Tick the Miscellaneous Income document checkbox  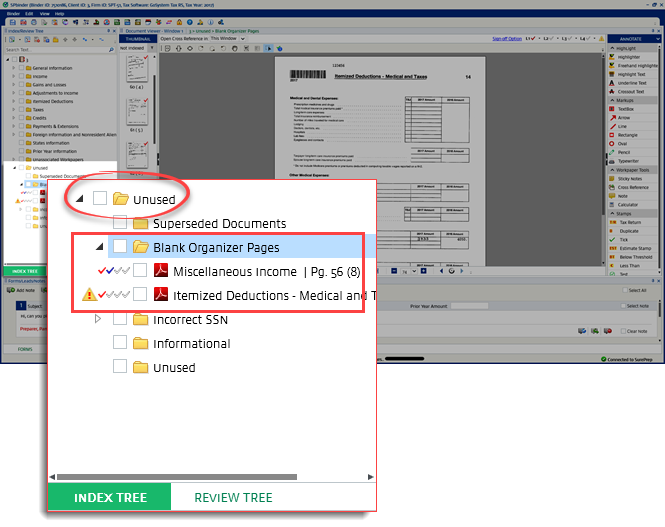pos(140,271)
